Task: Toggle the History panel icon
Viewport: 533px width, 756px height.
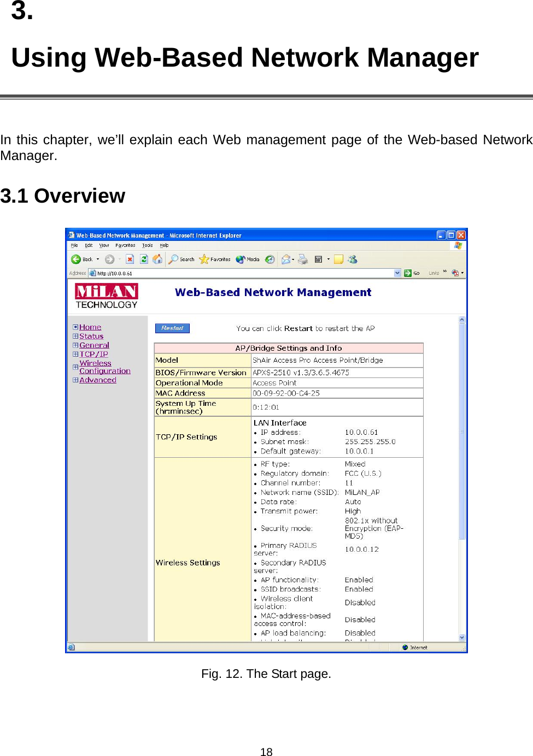Action: click(x=270, y=259)
